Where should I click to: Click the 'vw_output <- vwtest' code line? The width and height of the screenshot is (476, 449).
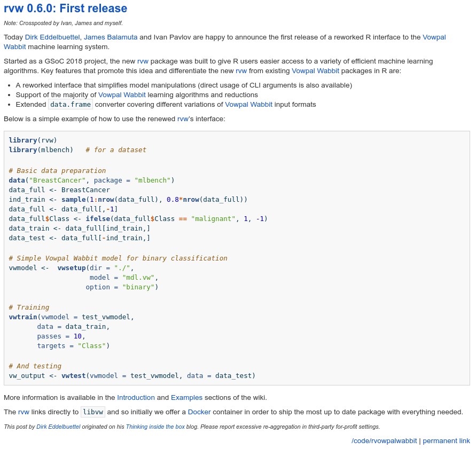(132, 376)
